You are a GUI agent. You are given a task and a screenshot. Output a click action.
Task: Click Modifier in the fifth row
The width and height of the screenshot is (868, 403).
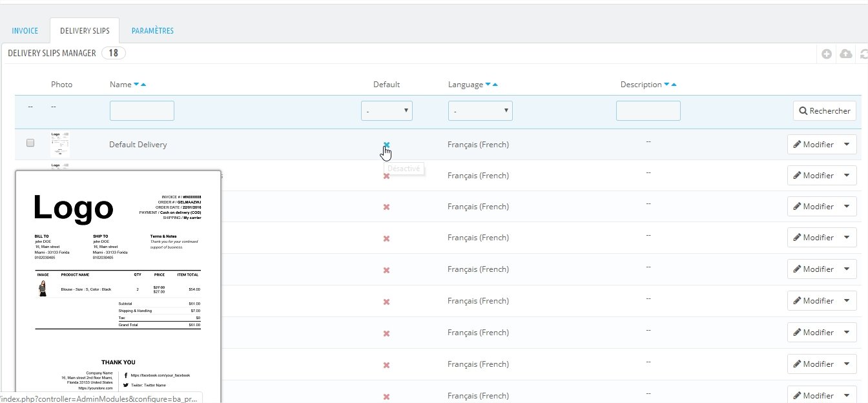(813, 269)
